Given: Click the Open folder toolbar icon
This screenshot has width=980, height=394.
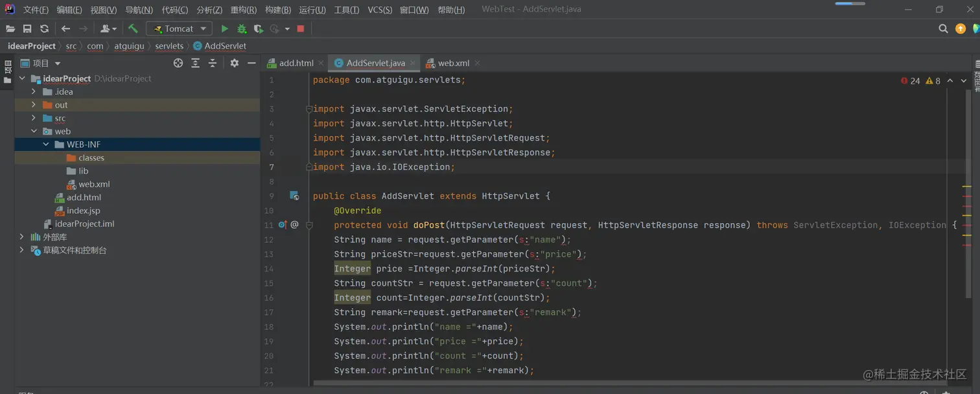Looking at the screenshot, I should pos(10,29).
